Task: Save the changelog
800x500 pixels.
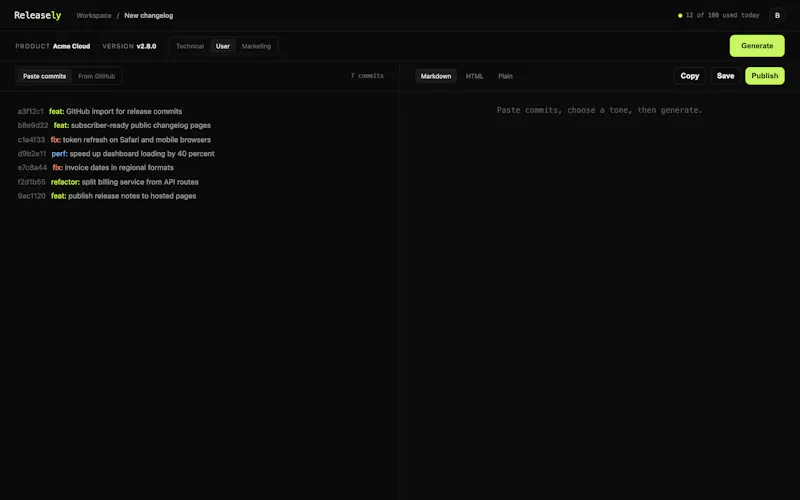Action: pyautogui.click(x=725, y=76)
